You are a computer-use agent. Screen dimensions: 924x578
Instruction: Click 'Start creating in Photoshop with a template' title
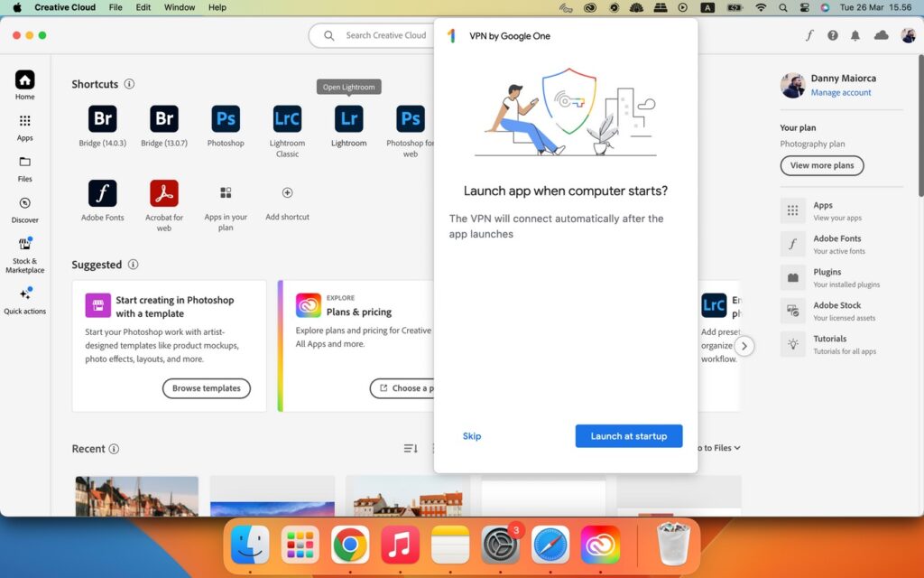[x=175, y=307]
